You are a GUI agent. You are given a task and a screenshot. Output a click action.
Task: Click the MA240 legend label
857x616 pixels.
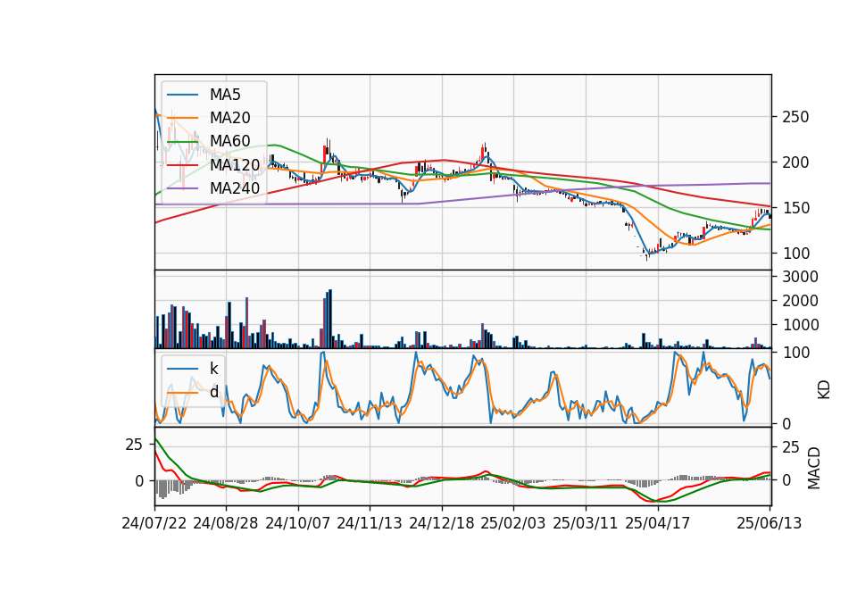[x=235, y=188]
